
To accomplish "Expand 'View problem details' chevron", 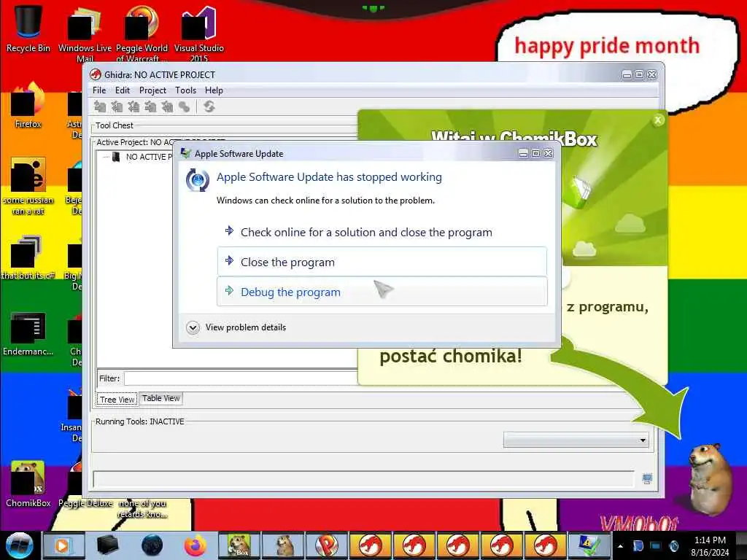I will click(x=193, y=327).
